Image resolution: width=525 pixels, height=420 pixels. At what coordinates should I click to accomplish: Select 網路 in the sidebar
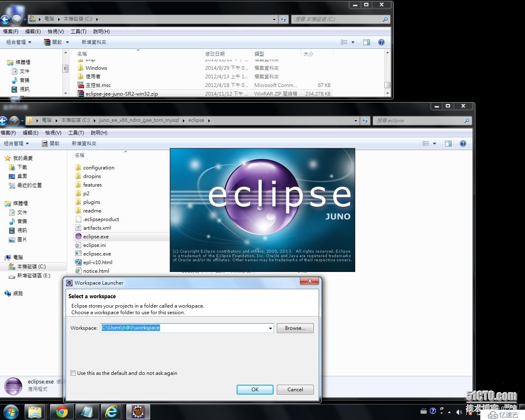tap(18, 294)
